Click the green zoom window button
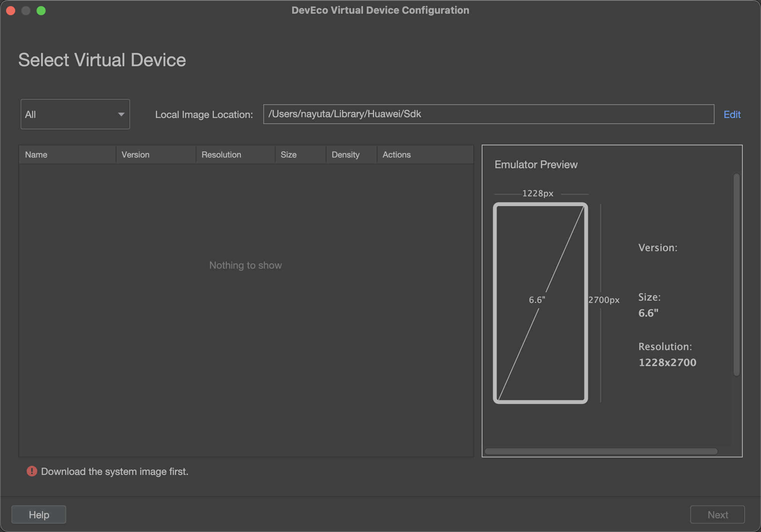 (x=41, y=11)
